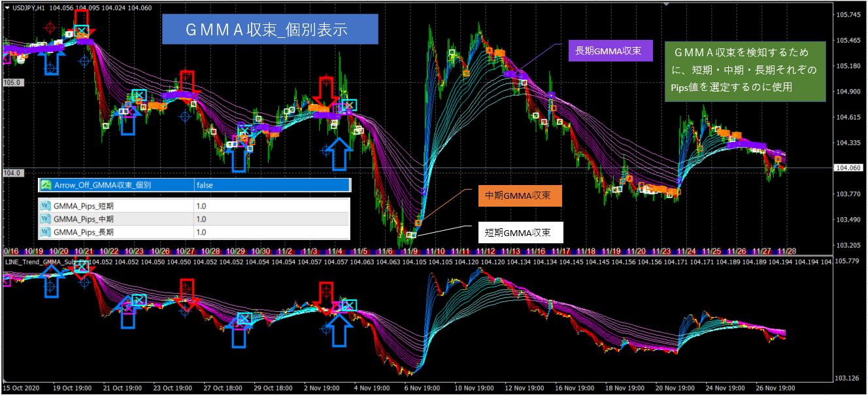This screenshot has width=868, height=395.
Task: Edit the 1.0 value of GMMA_Pips_短期
Action: [x=201, y=206]
